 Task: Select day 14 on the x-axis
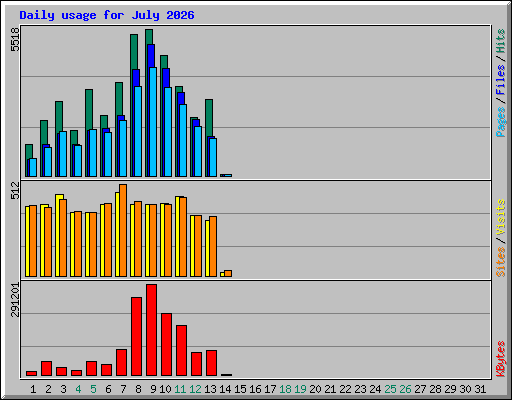225,389
